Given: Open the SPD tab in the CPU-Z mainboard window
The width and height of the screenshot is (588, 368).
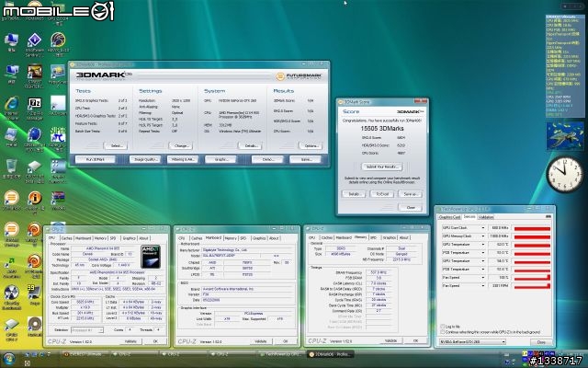Looking at the screenshot, I should click(x=243, y=238).
